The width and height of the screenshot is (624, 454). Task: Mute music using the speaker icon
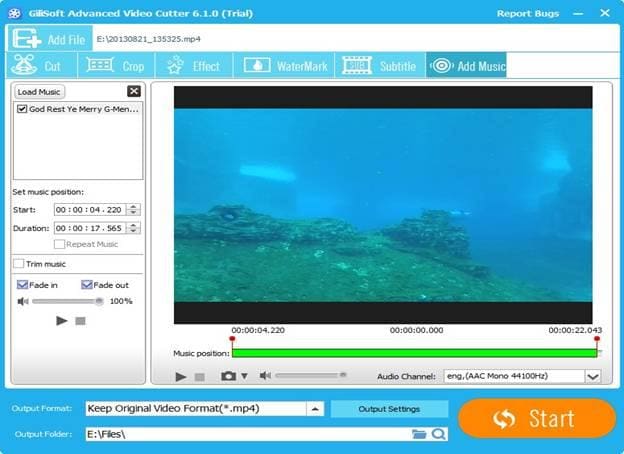click(23, 301)
